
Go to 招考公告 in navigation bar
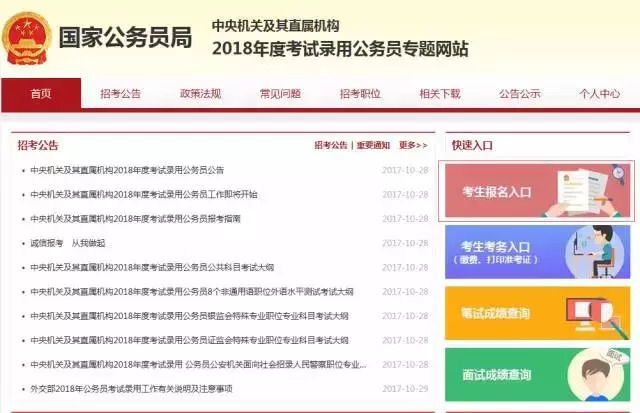pyautogui.click(x=120, y=94)
